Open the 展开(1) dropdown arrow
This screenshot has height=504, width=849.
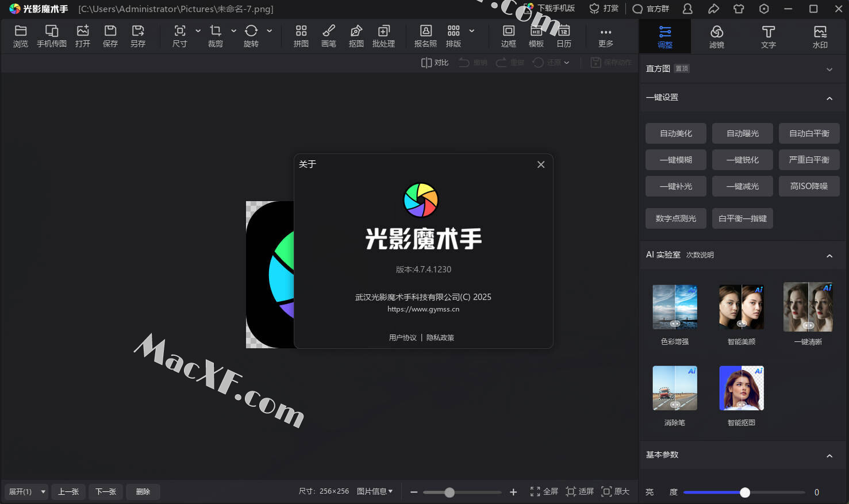tap(43, 492)
